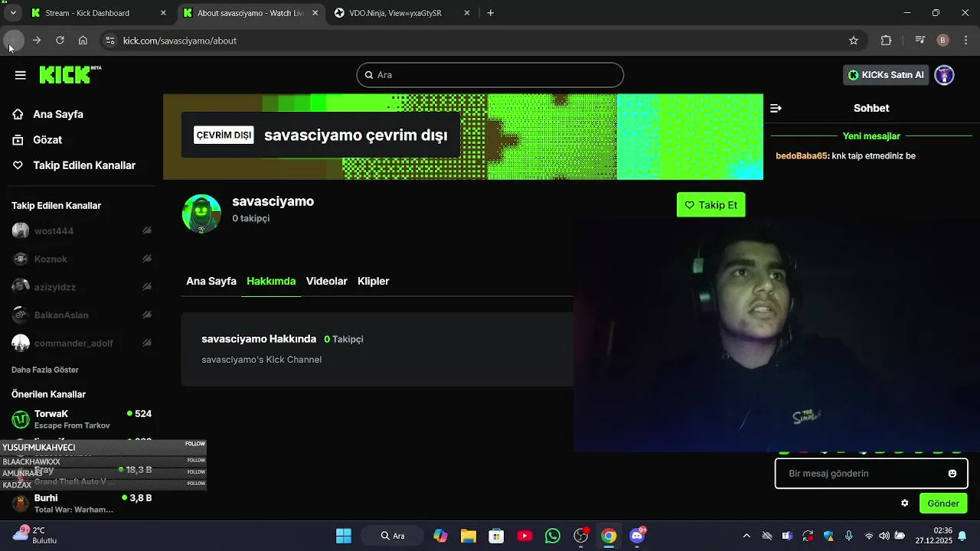Image resolution: width=980 pixels, height=551 pixels.
Task: Open Discord from taskbar
Action: tap(637, 536)
